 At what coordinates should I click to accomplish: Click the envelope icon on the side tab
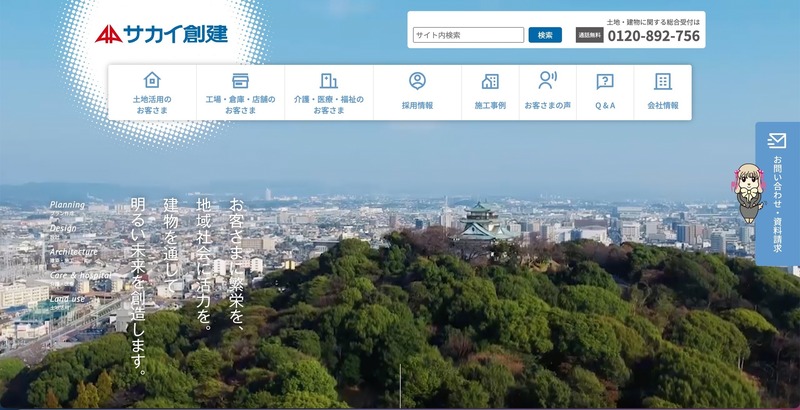pyautogui.click(x=778, y=141)
